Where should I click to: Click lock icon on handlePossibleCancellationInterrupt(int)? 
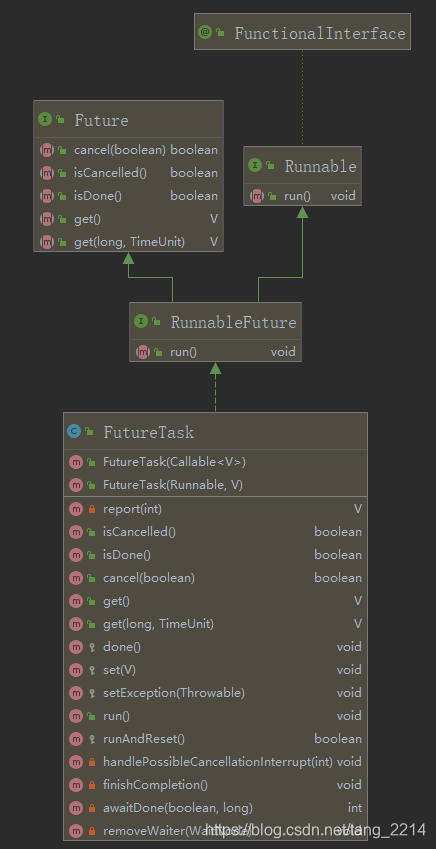pyautogui.click(x=92, y=762)
